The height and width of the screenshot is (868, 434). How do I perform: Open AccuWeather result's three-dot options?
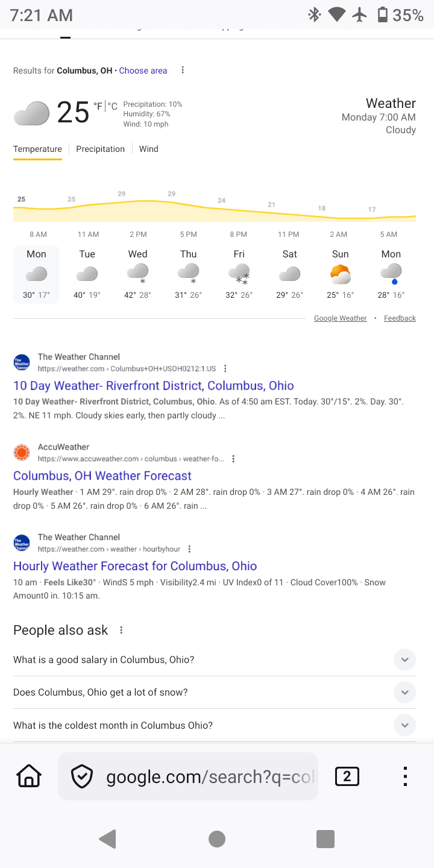pyautogui.click(x=233, y=459)
